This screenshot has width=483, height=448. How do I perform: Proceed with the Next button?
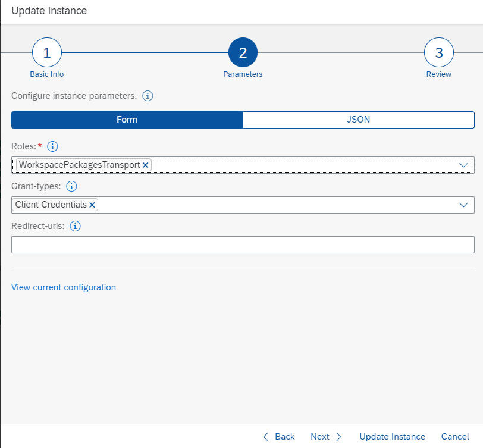tap(326, 437)
